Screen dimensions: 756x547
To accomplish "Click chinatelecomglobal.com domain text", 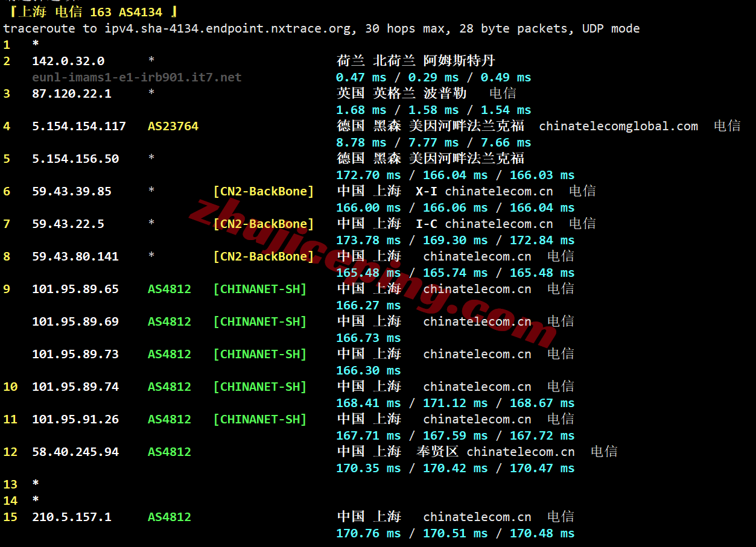I will point(618,126).
